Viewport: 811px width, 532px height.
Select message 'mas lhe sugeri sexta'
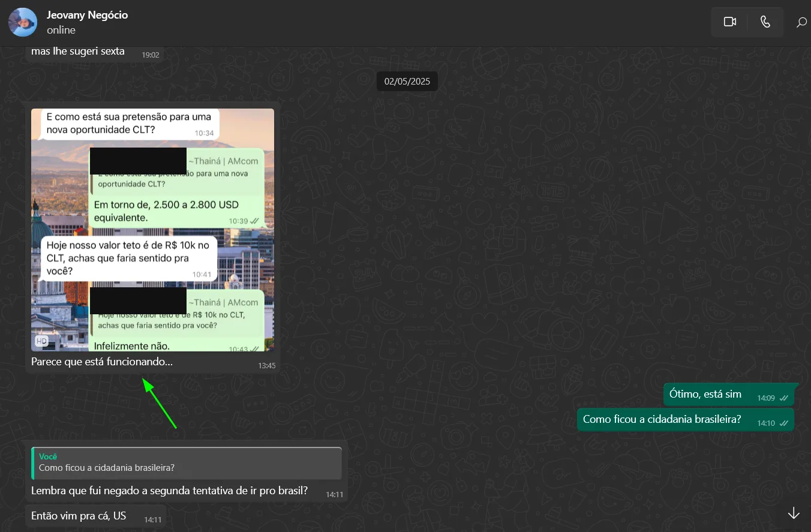tap(94, 53)
